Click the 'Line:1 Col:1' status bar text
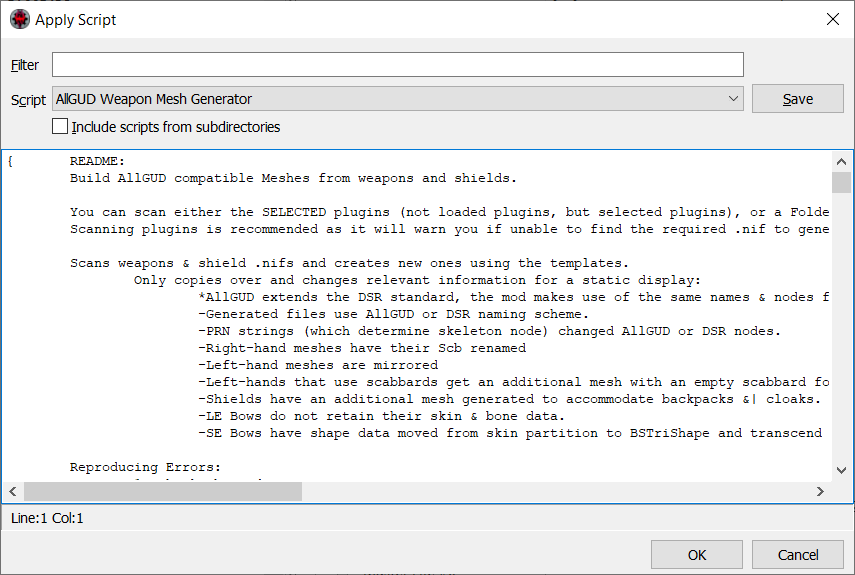Image resolution: width=855 pixels, height=575 pixels. pos(47,518)
